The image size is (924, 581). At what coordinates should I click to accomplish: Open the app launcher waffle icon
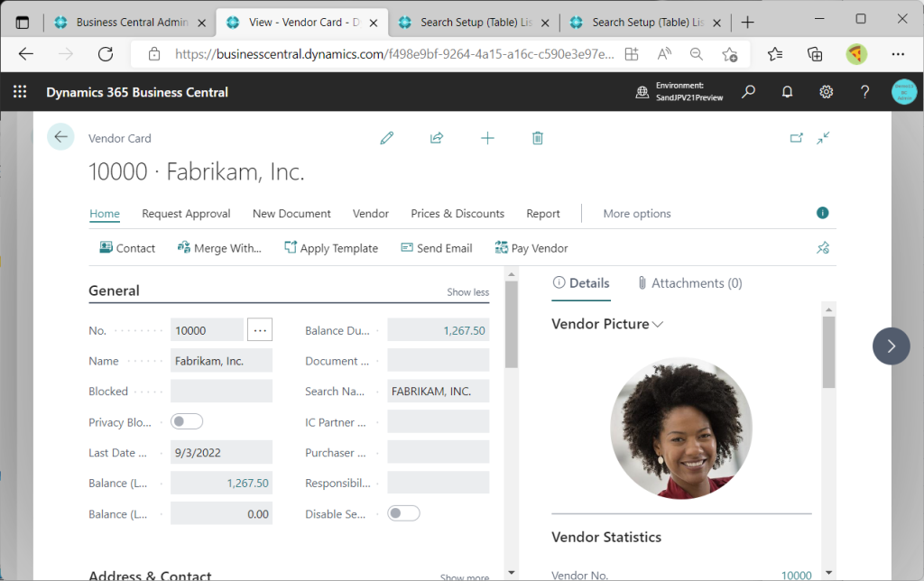20,92
